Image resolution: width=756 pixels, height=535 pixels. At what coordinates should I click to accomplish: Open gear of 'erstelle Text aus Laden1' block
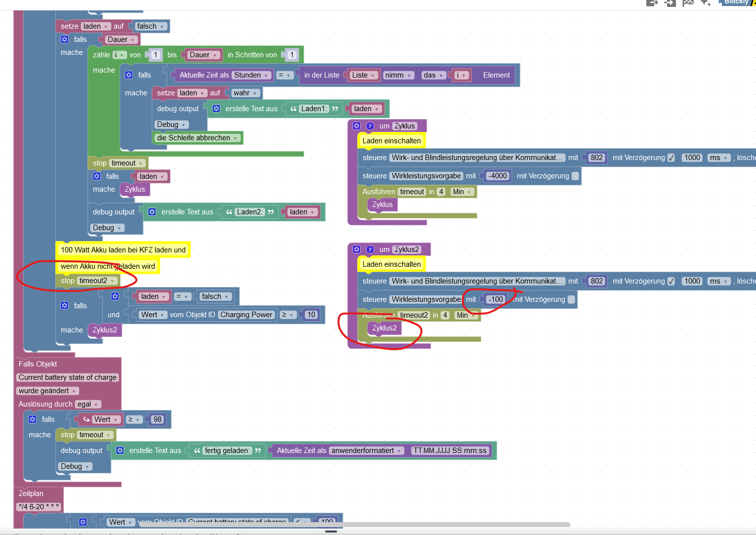coord(216,109)
